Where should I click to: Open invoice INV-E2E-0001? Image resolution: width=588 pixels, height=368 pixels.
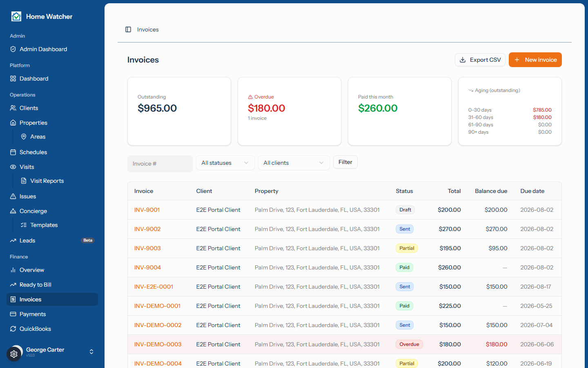[154, 287]
